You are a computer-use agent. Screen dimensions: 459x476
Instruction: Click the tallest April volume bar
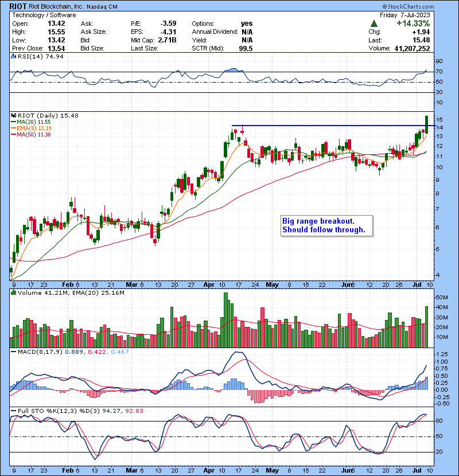(225, 320)
